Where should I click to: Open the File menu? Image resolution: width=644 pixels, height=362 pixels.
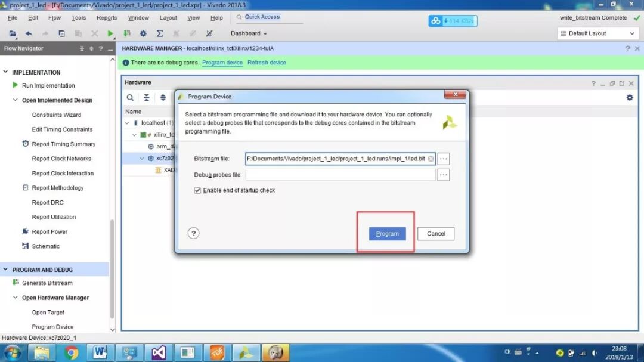[13, 18]
